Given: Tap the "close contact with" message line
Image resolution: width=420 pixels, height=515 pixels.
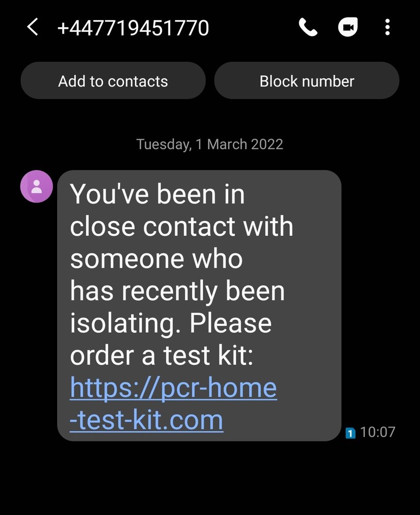Looking at the screenshot, I should 181,227.
